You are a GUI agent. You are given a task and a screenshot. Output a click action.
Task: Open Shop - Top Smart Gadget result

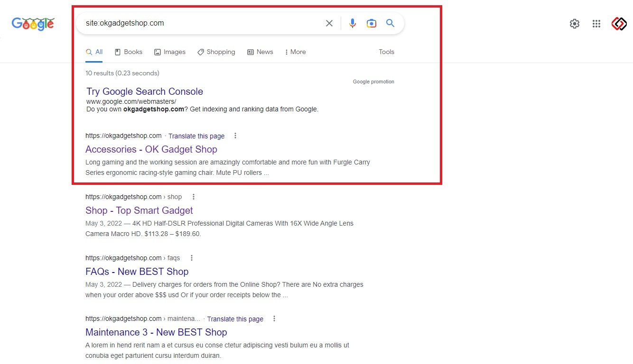tap(139, 210)
